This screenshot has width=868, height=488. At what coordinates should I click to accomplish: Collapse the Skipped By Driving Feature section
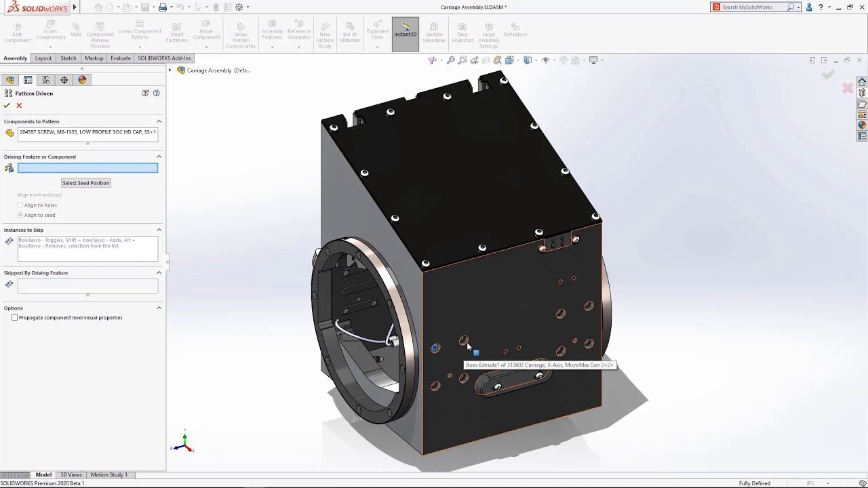point(159,272)
